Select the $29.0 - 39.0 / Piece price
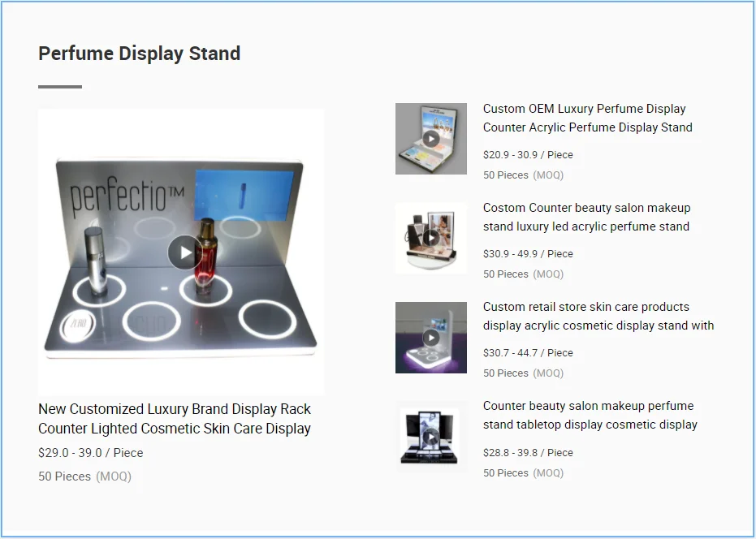This screenshot has height=539, width=756. pyautogui.click(x=91, y=453)
